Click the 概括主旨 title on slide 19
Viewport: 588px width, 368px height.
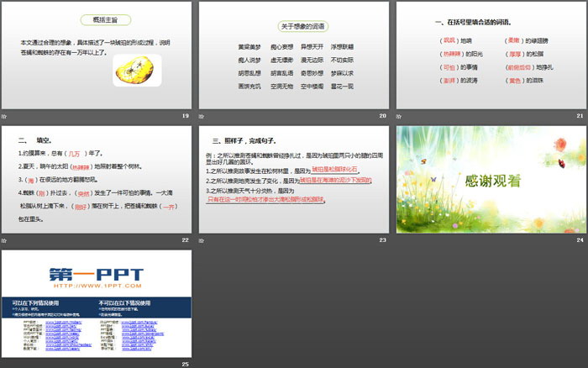(x=95, y=19)
